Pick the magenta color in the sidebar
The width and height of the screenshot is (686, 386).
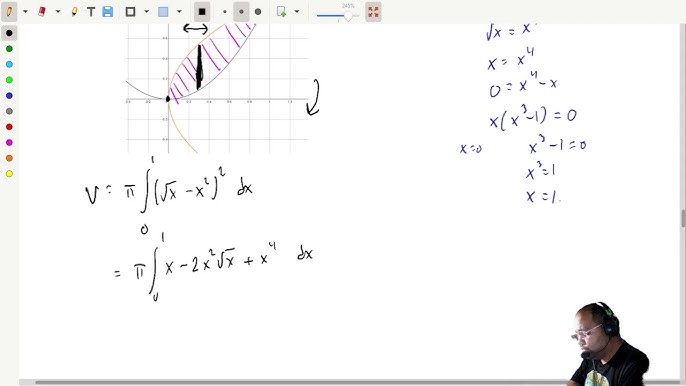[x=9, y=143]
